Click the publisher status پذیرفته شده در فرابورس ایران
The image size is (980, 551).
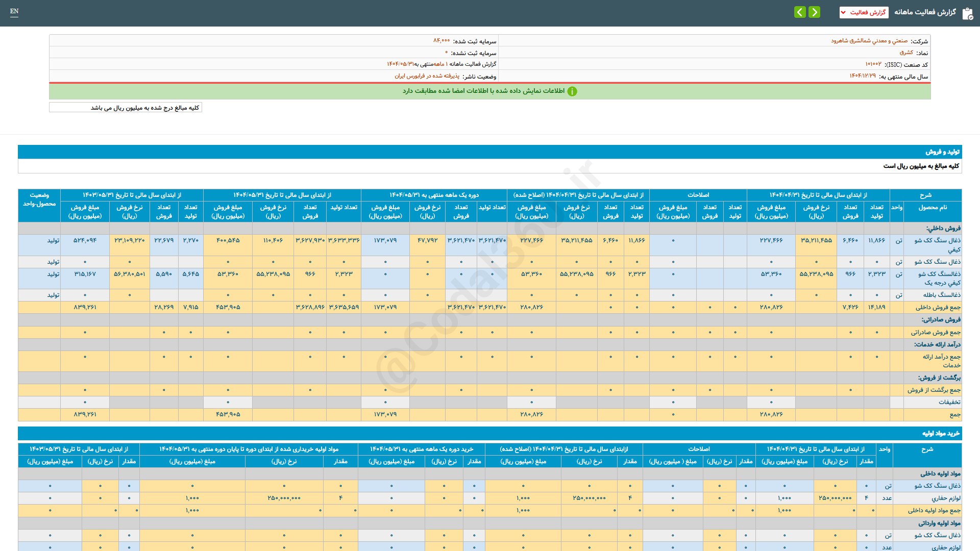tap(427, 76)
